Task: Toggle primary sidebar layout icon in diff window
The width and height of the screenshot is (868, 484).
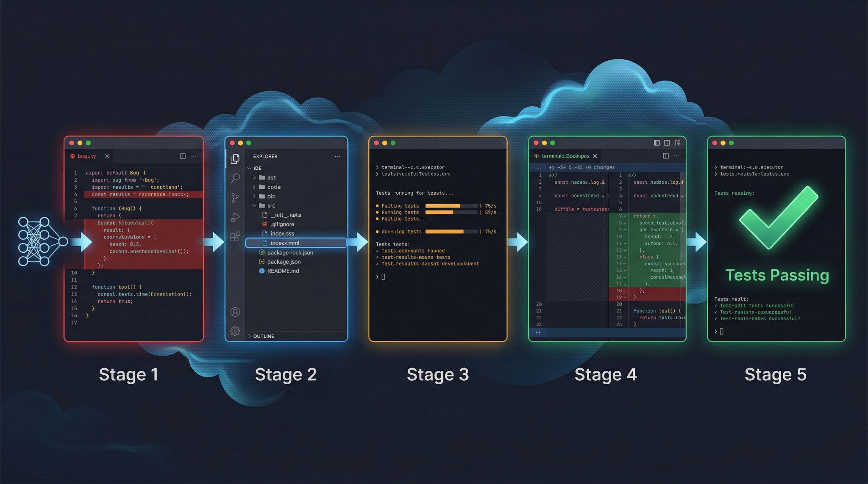Action: coord(657,143)
